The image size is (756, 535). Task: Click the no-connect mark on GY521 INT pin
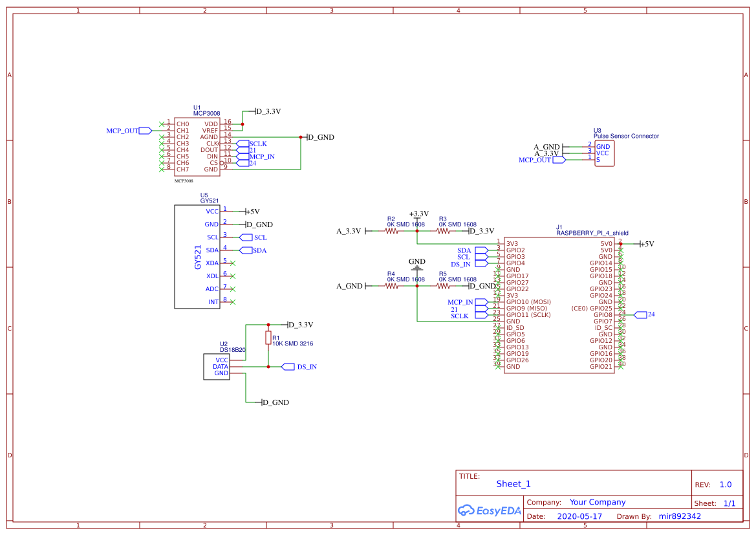pos(232,302)
